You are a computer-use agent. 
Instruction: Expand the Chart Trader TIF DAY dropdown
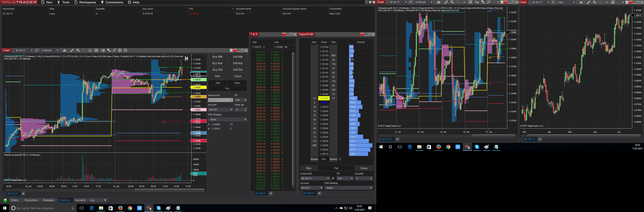[x=241, y=100]
